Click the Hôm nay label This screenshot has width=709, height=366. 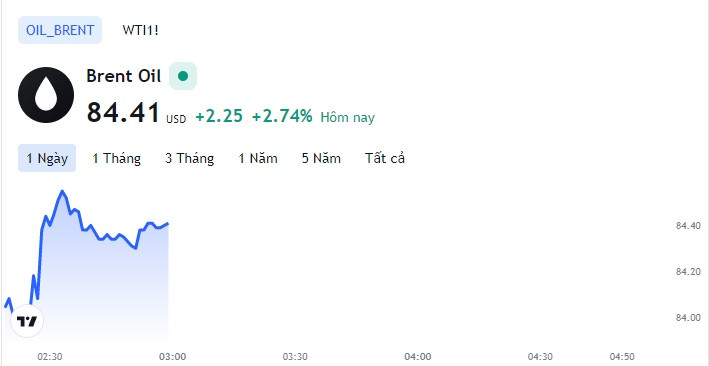348,118
